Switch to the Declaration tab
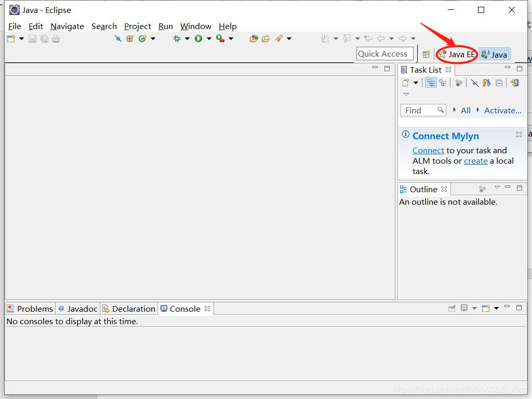 click(129, 309)
